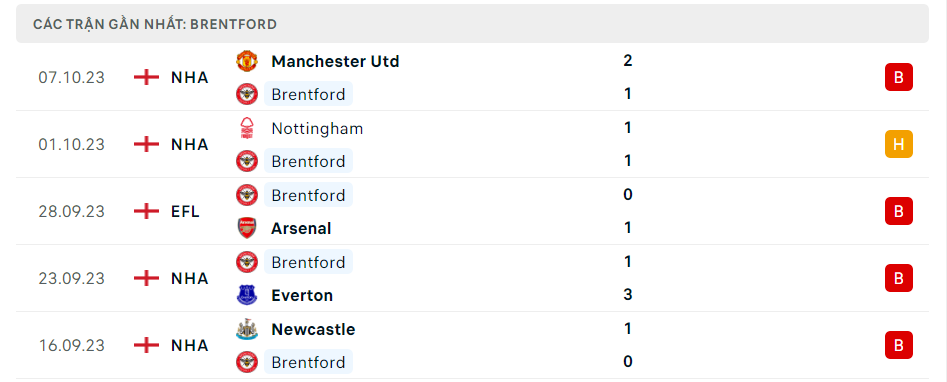Click England flag on 16.09.23 row
This screenshot has height=382, width=947.
click(x=146, y=346)
